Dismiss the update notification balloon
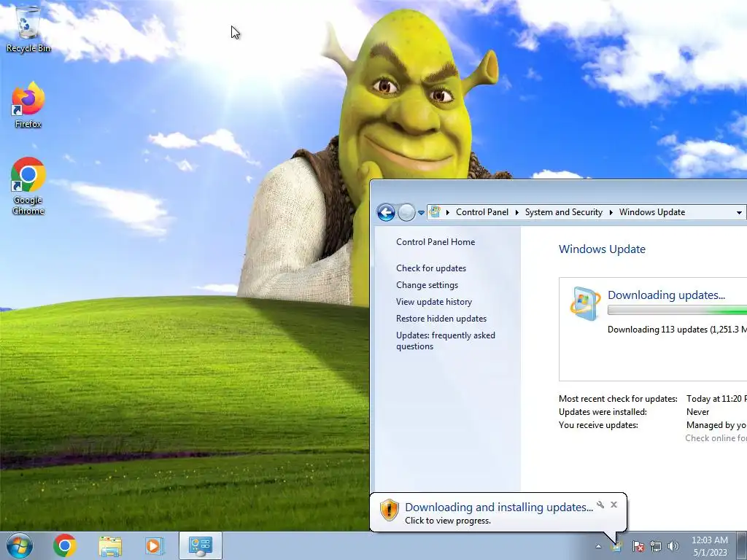Screen dimensions: 747x560 pos(614,505)
